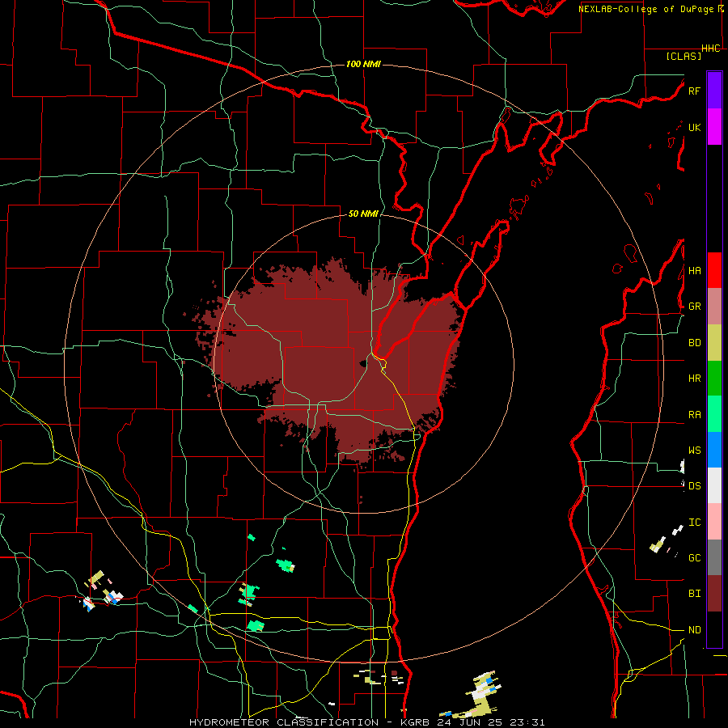Click the BI dark red legend swatch
728x728 pixels.
tap(714, 594)
